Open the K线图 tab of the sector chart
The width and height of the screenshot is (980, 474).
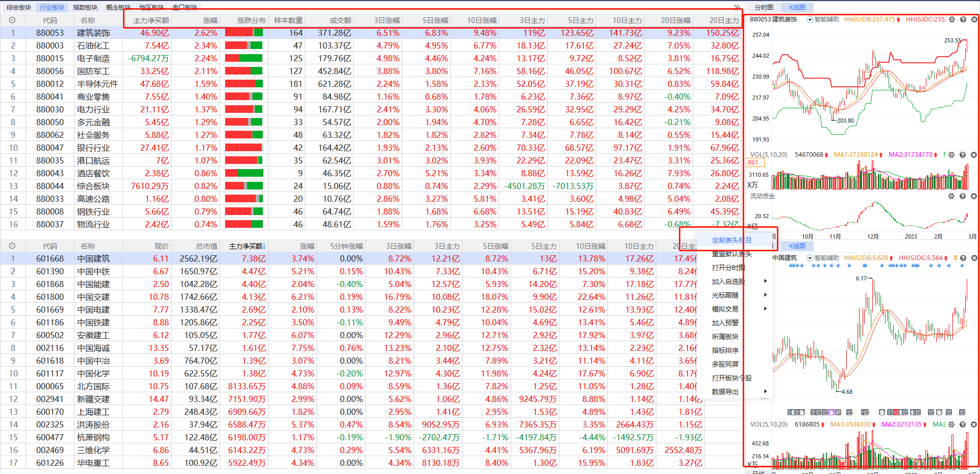click(797, 7)
